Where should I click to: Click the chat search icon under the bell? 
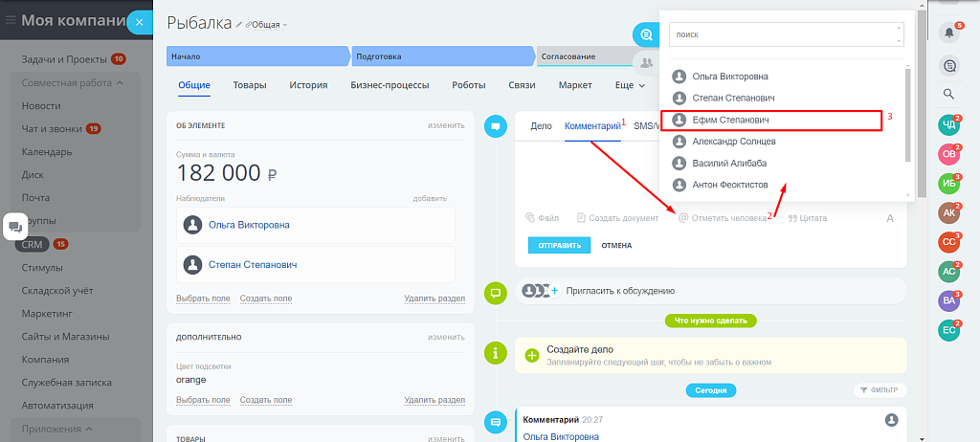948,64
